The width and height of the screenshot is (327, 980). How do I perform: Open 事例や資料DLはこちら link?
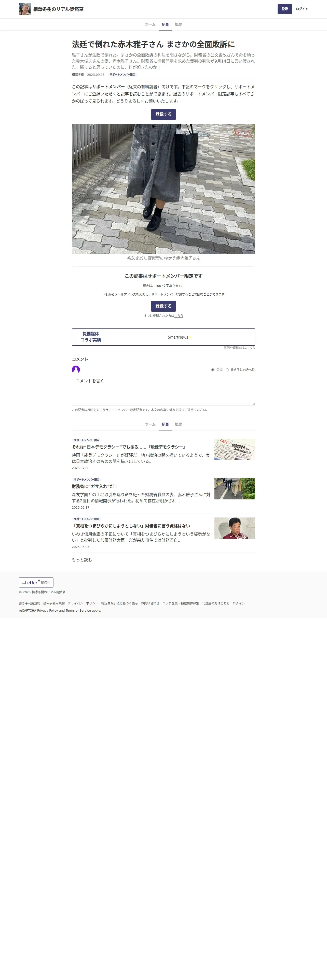click(x=239, y=348)
